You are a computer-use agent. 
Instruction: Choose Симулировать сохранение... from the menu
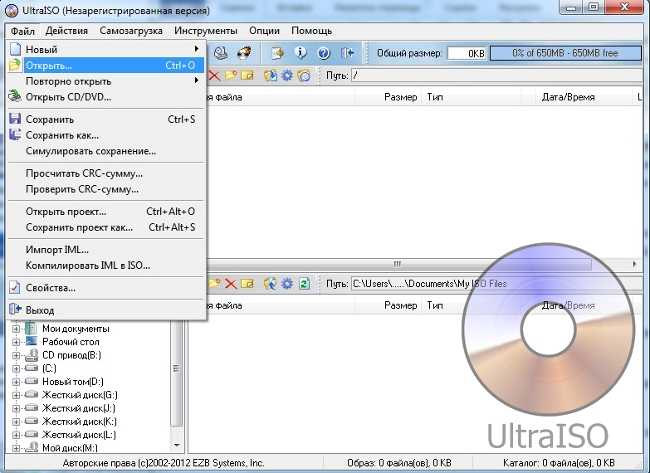click(x=107, y=151)
